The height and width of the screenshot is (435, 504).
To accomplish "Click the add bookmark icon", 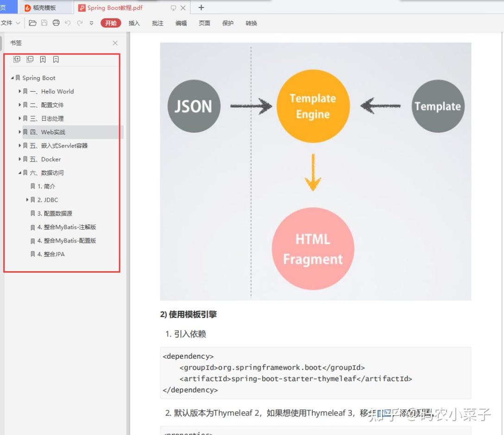I will [43, 59].
